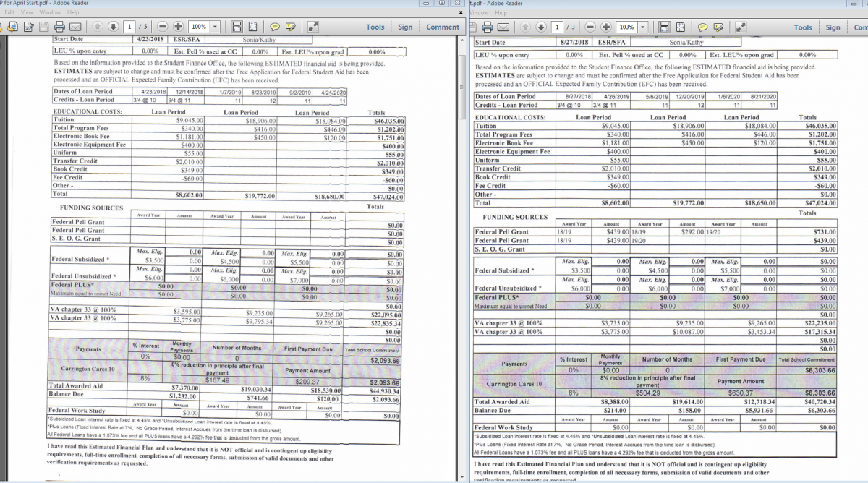Open the Tools pane in right window

click(803, 27)
